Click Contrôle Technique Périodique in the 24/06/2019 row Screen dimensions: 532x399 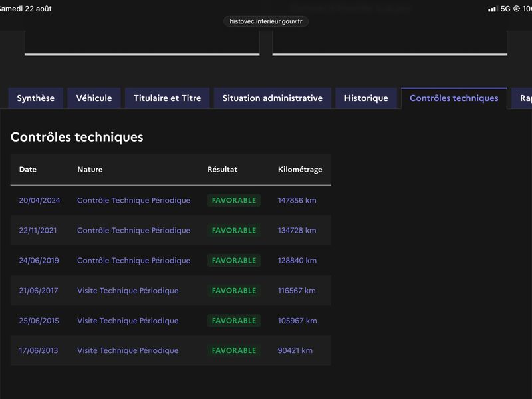click(134, 261)
